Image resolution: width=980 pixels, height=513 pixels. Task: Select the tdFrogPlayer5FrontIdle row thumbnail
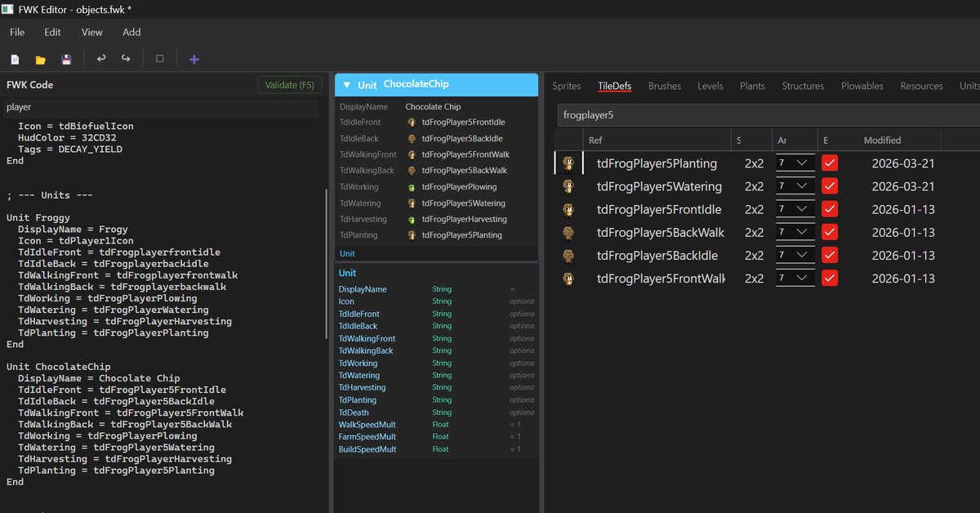coord(568,209)
